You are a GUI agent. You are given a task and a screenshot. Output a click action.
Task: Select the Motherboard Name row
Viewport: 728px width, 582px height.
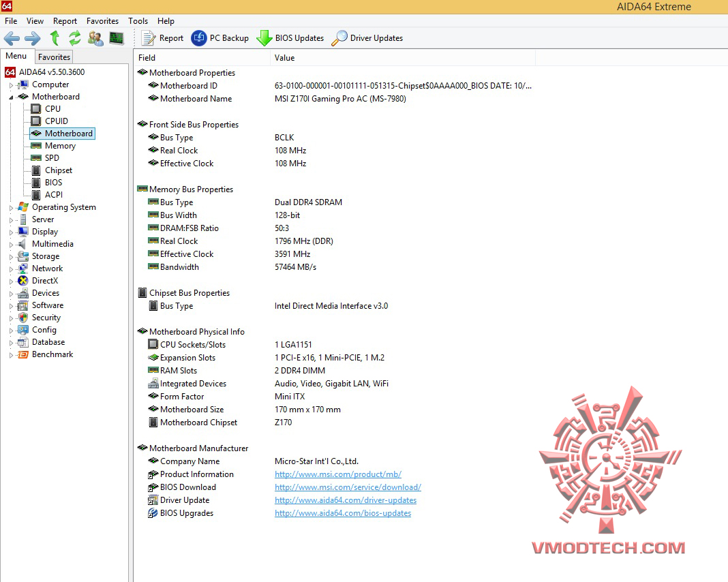point(334,99)
